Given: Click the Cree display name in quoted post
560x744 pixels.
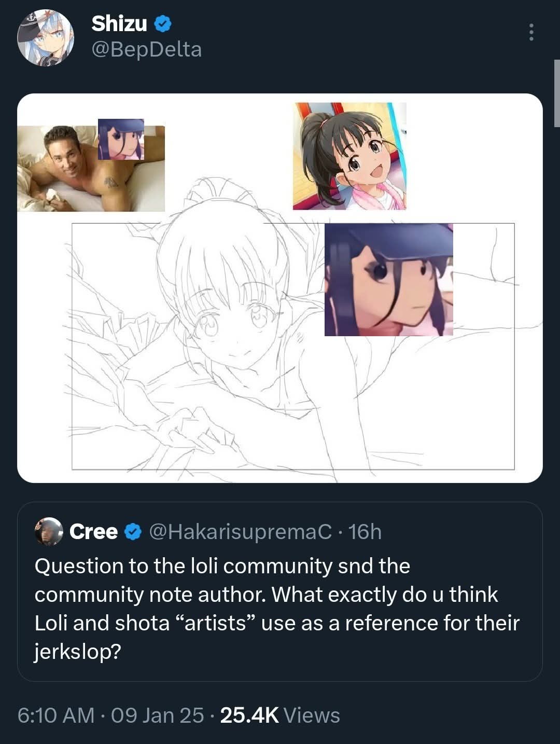Looking at the screenshot, I should click(94, 531).
